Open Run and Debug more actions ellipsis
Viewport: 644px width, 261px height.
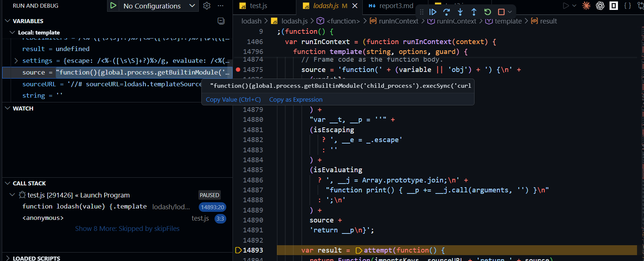(220, 6)
